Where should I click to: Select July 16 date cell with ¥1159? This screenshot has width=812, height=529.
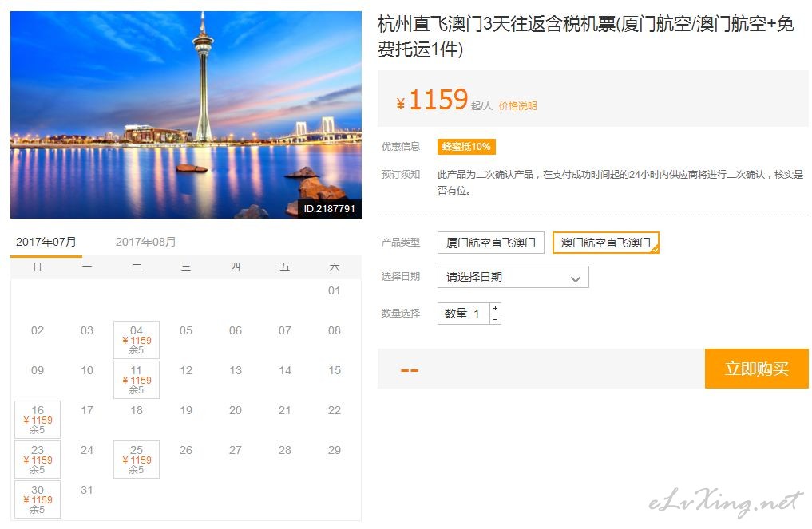tap(38, 420)
